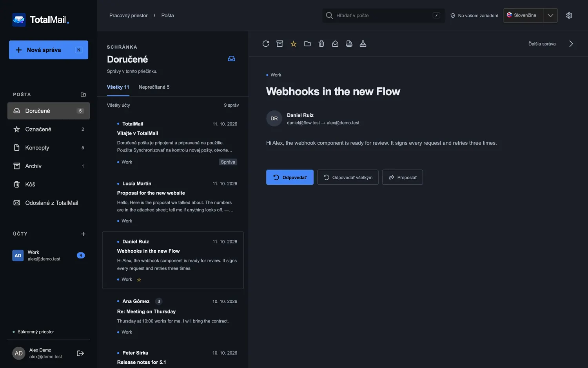The image size is (588, 368).
Task: Go to next message with chevron arrow
Action: coord(571,44)
